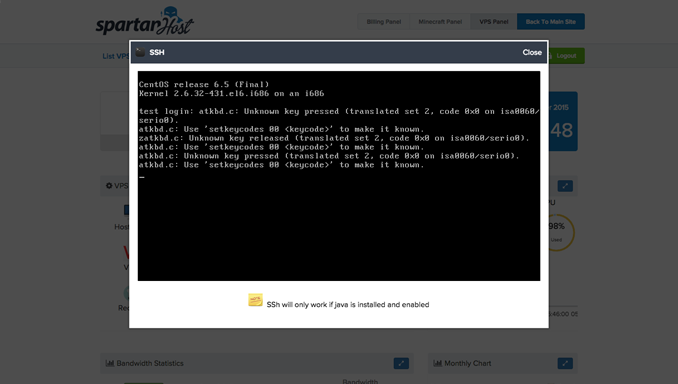Click the 'Kernel 2.6.32-431.el6.i686' terminal line
Screen dimensions: 678x384
click(x=231, y=93)
